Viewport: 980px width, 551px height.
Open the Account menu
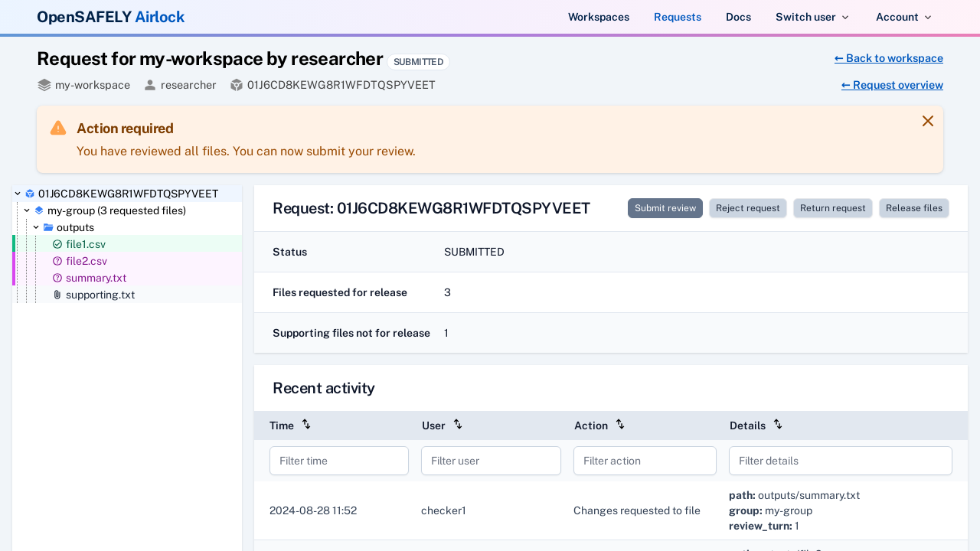[903, 17]
